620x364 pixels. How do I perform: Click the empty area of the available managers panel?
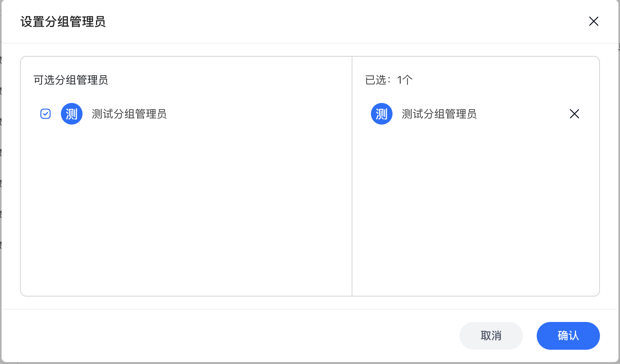(186, 210)
